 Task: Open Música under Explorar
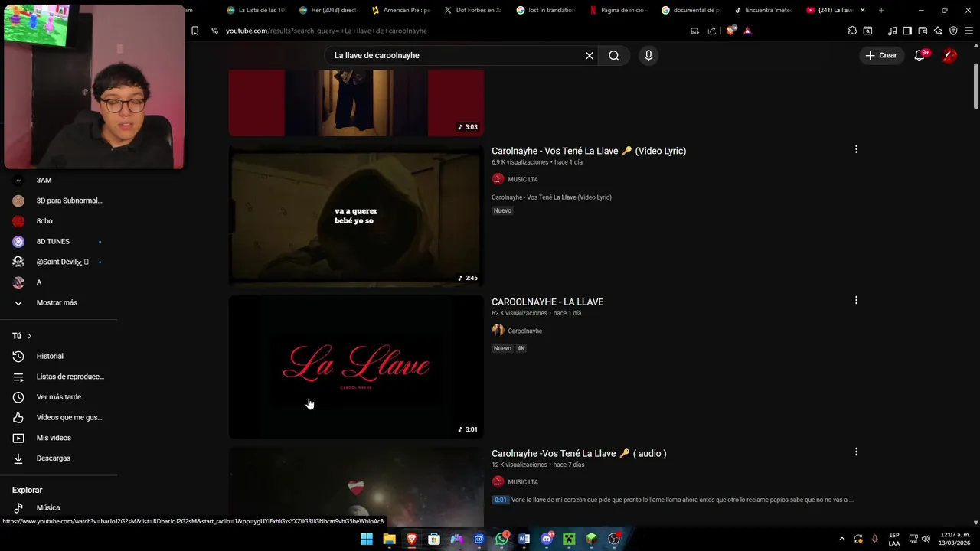pyautogui.click(x=47, y=507)
